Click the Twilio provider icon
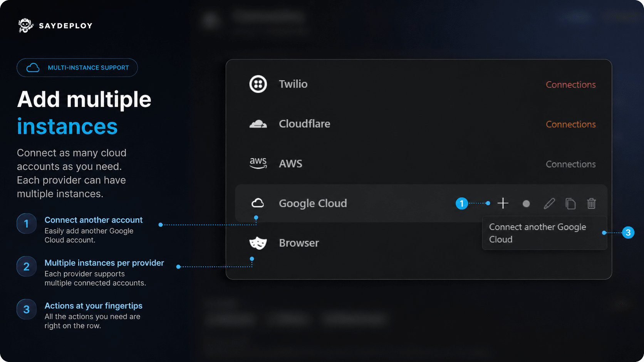 tap(258, 84)
